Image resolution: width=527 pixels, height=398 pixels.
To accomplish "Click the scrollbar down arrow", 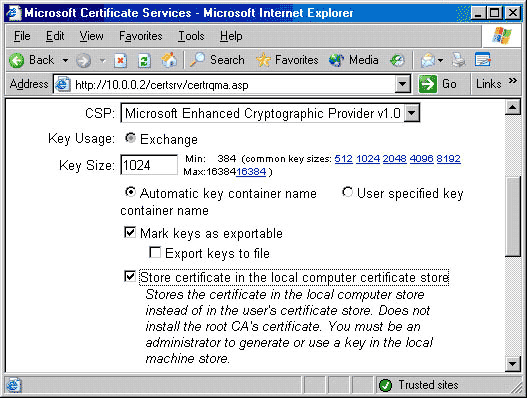I will 513,364.
